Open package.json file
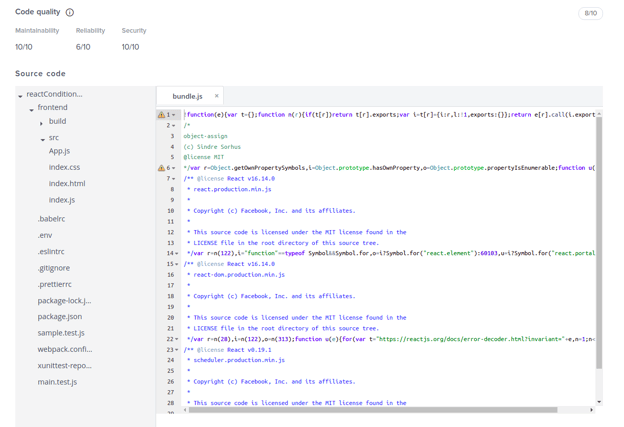 point(60,317)
